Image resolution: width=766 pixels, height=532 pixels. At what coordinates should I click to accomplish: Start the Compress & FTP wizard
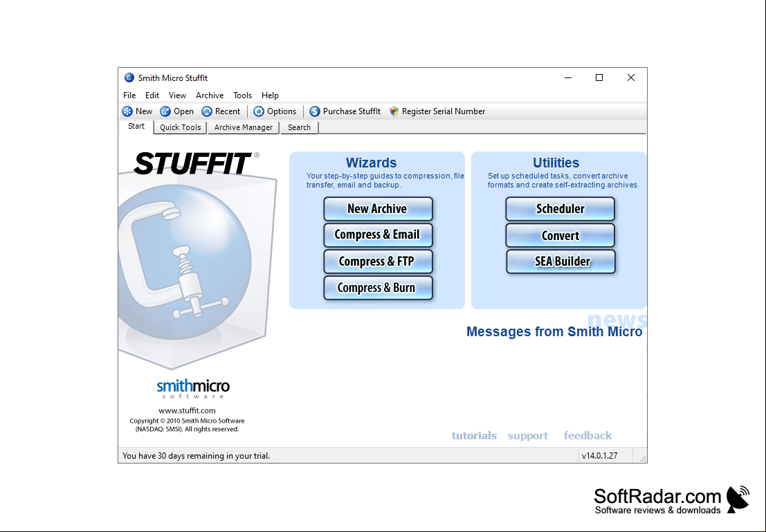pyautogui.click(x=378, y=262)
